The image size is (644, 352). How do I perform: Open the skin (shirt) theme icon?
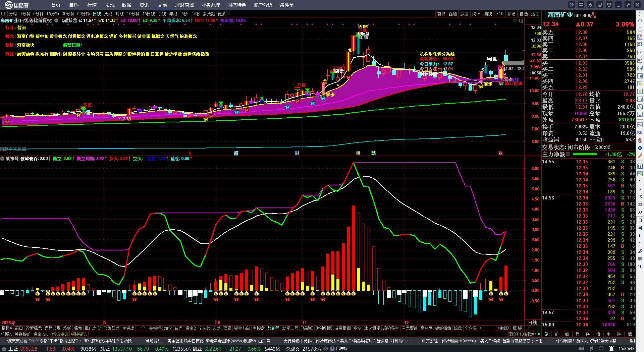point(609,5)
